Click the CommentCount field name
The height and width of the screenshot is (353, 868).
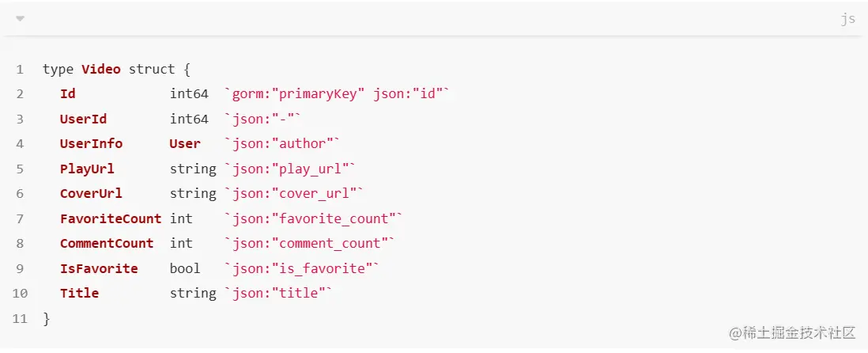tap(107, 244)
